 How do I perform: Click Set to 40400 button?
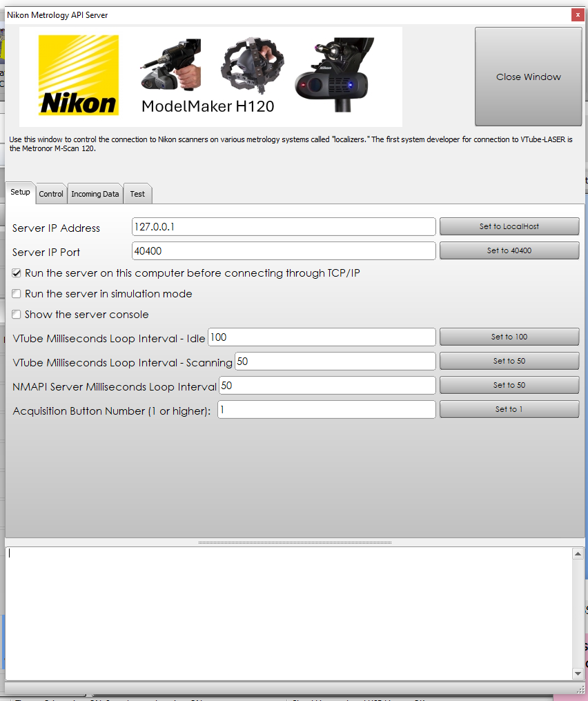tap(509, 250)
